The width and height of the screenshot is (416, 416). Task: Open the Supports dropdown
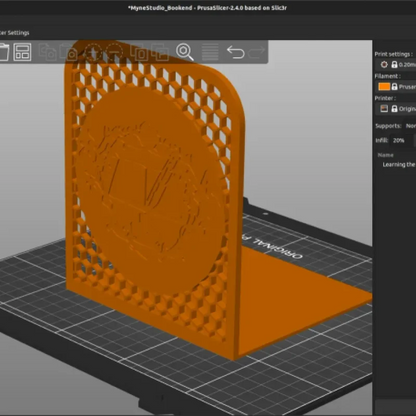410,126
